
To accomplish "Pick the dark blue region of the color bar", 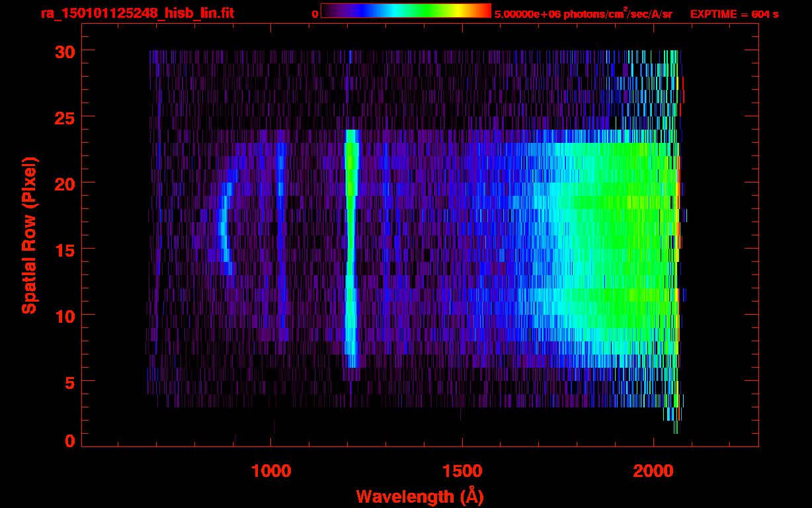I will [350, 11].
